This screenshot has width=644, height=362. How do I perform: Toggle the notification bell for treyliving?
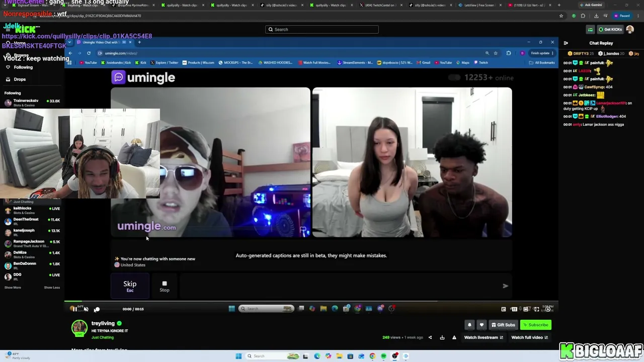pos(469,325)
